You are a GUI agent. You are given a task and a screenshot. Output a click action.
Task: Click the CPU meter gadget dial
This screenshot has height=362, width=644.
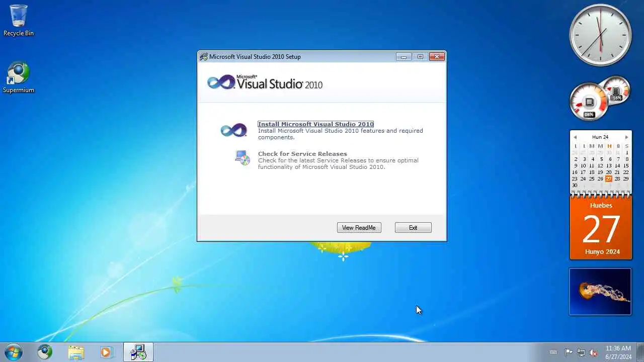tap(589, 103)
